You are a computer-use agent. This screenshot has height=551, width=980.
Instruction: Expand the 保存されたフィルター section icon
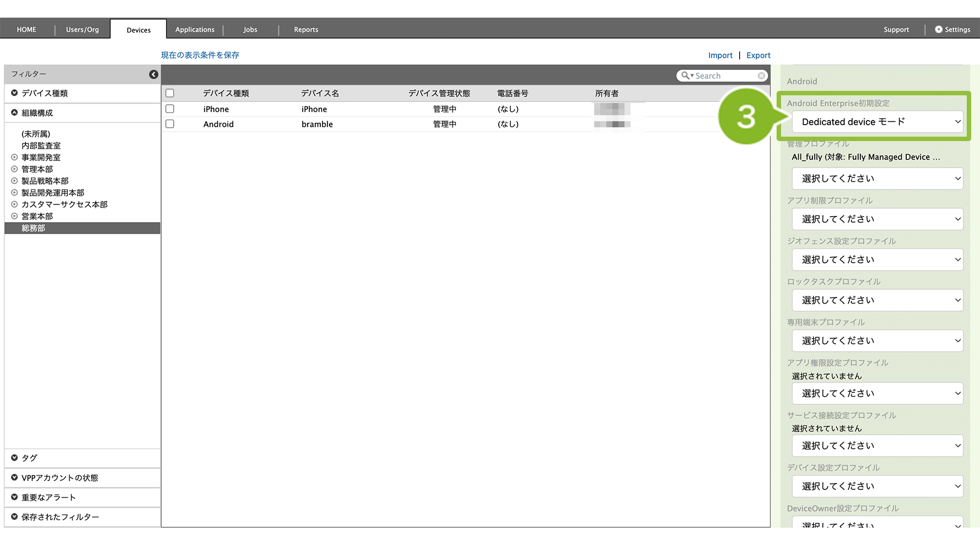pyautogui.click(x=14, y=517)
